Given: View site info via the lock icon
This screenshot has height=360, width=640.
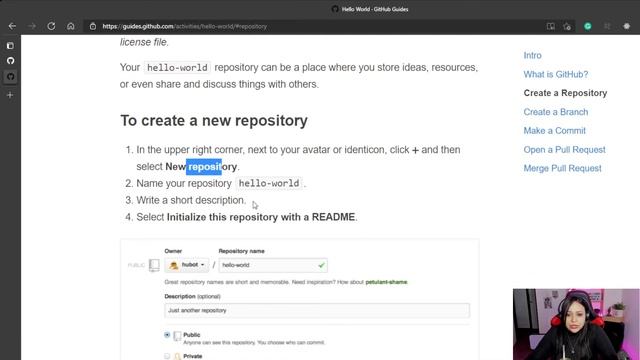Looking at the screenshot, I should [93, 26].
